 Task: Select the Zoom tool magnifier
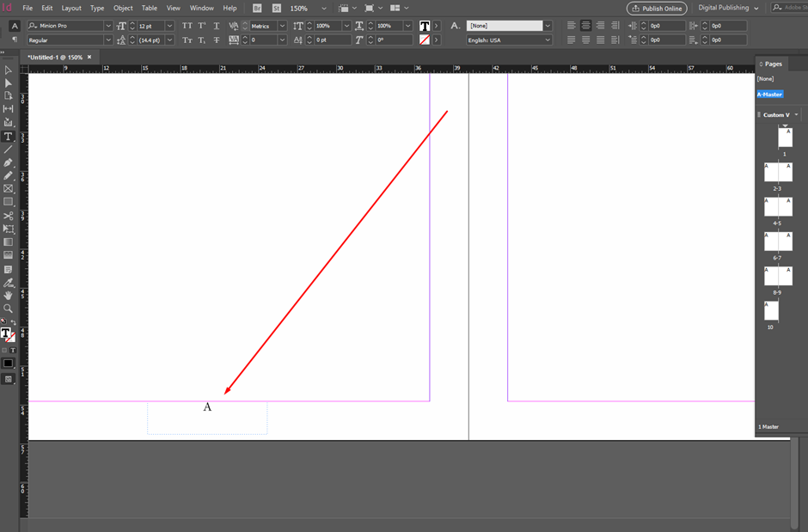pos(8,309)
